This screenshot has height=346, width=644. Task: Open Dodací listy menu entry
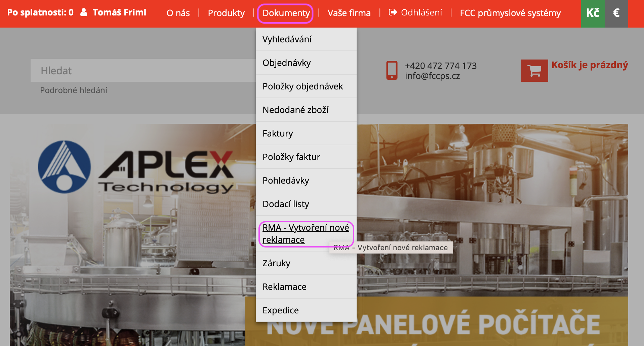pos(286,204)
